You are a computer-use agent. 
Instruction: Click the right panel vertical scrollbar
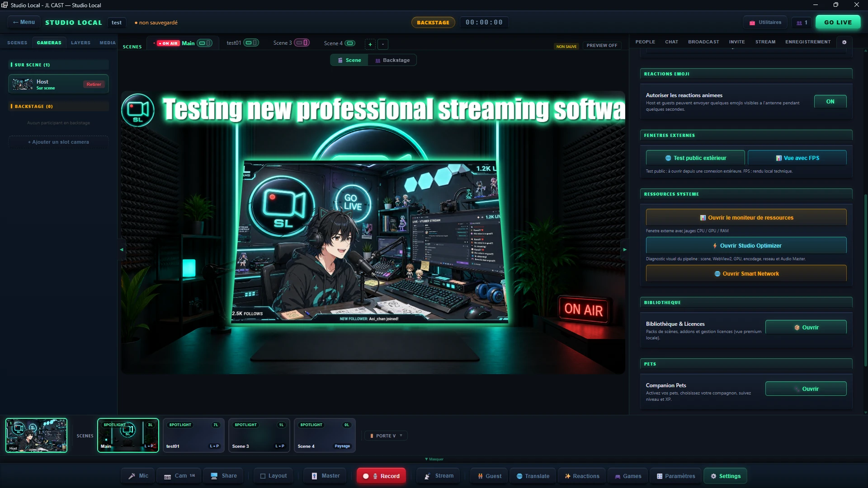click(865, 280)
